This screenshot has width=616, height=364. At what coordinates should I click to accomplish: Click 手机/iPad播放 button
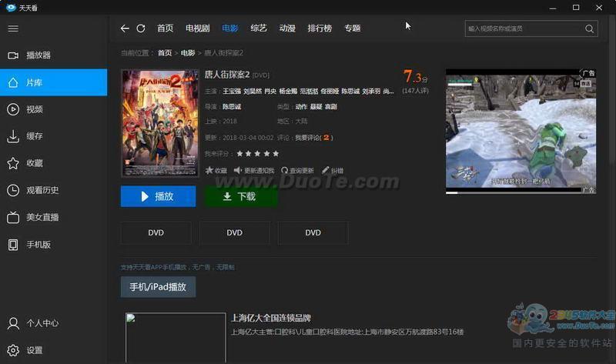point(158,287)
